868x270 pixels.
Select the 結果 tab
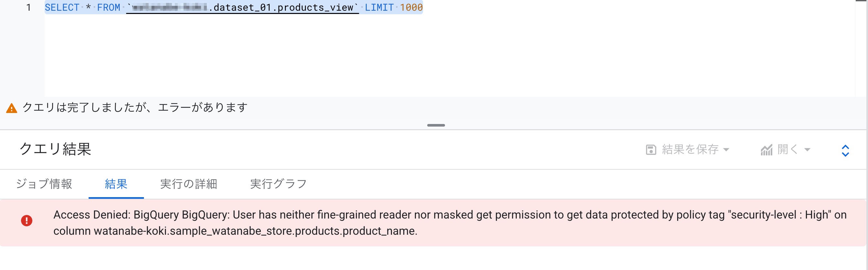click(116, 184)
